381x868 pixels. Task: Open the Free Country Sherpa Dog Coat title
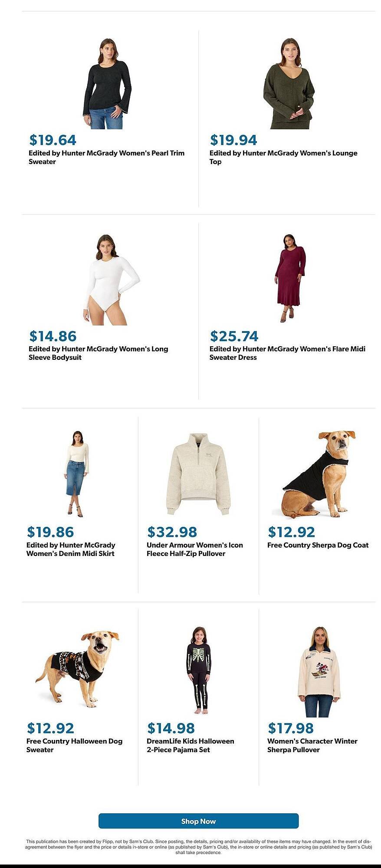point(318,545)
